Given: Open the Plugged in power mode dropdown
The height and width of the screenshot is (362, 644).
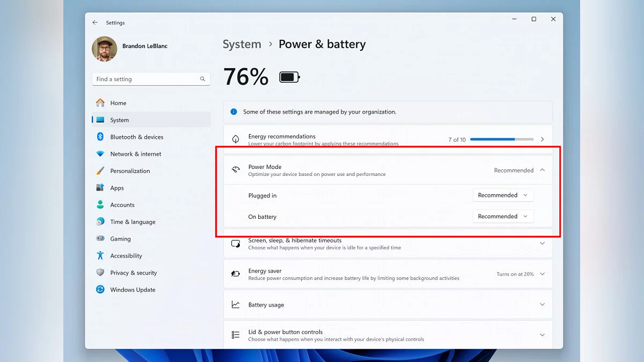Looking at the screenshot, I should (x=503, y=195).
